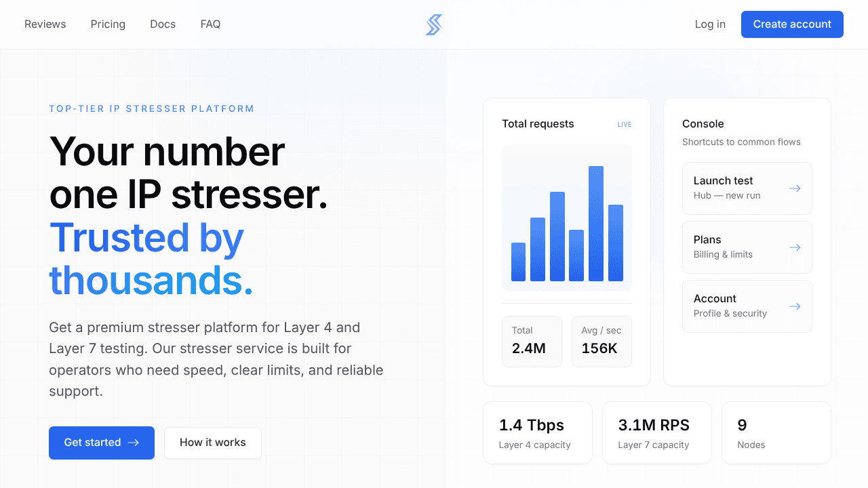Go to the Pricing page

coord(108,24)
